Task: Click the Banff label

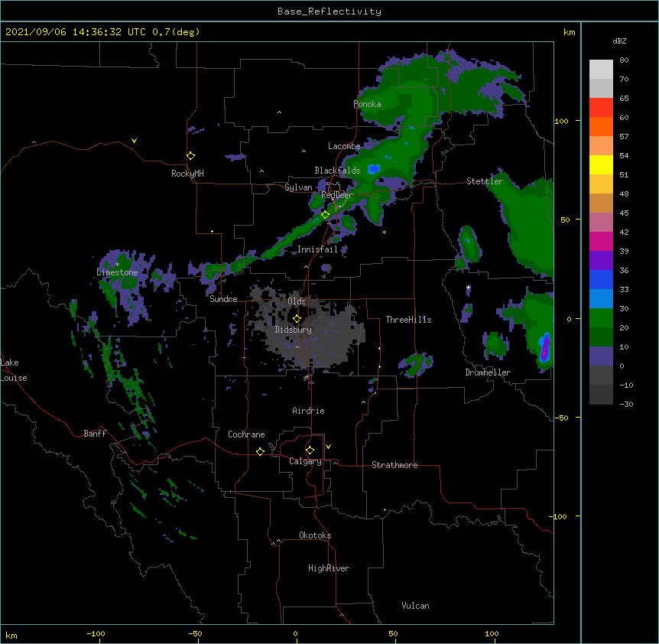Action: [95, 434]
